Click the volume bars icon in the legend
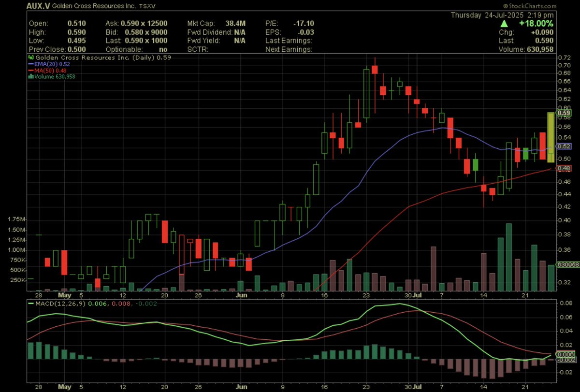 [31, 76]
